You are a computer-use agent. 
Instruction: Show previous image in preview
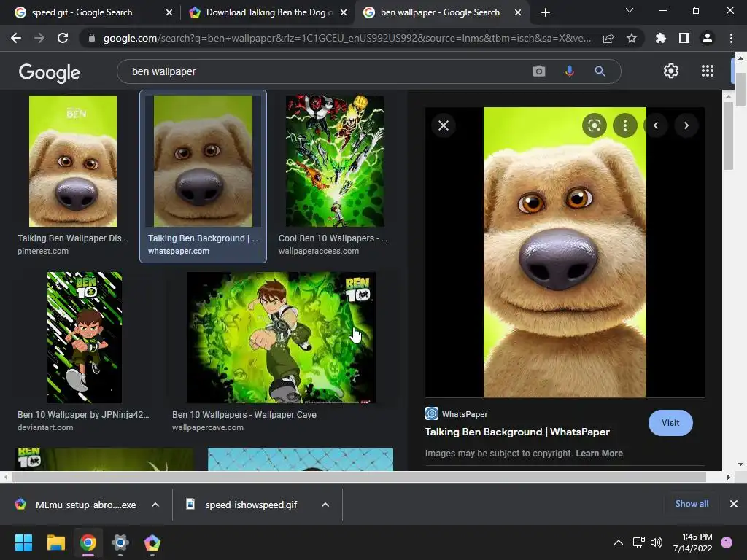point(656,125)
